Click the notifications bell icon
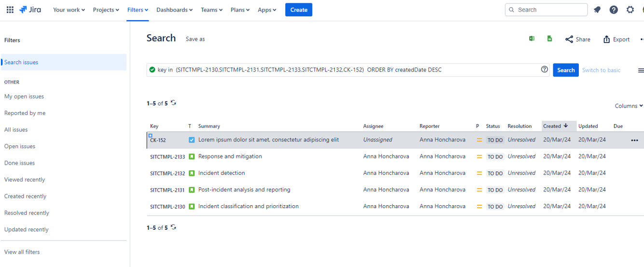Screen dimensions: 644x267 tap(597, 10)
